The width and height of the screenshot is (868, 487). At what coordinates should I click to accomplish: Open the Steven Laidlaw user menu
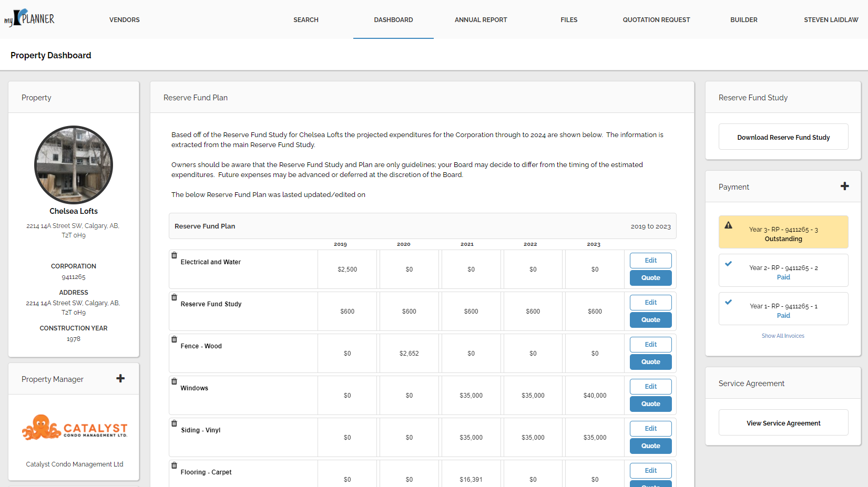coord(831,20)
